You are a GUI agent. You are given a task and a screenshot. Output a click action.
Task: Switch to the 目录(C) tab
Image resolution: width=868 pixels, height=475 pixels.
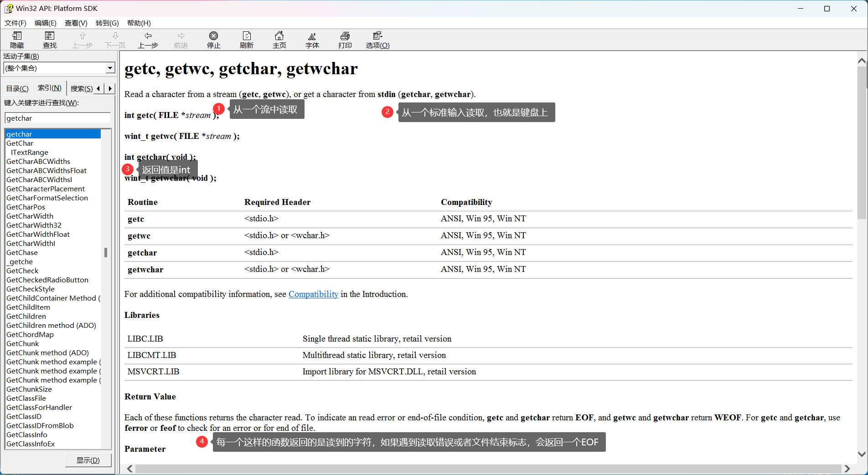(x=17, y=88)
